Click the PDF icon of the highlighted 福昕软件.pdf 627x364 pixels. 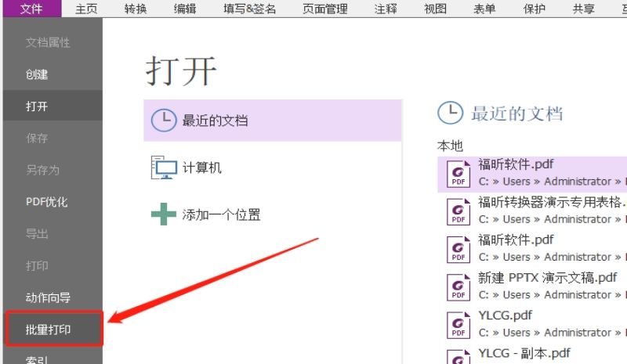coord(458,174)
